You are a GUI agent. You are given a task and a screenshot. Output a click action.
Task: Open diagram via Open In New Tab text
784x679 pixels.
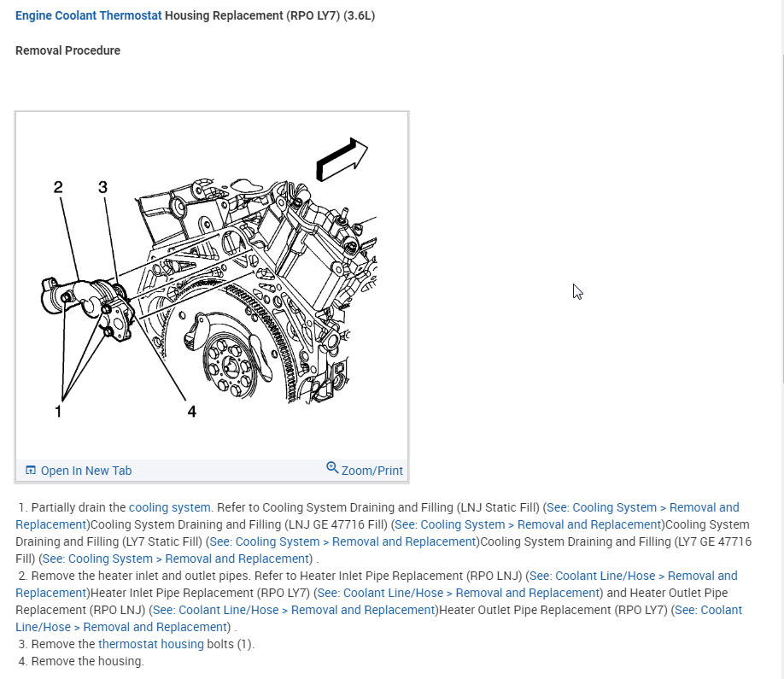click(86, 471)
